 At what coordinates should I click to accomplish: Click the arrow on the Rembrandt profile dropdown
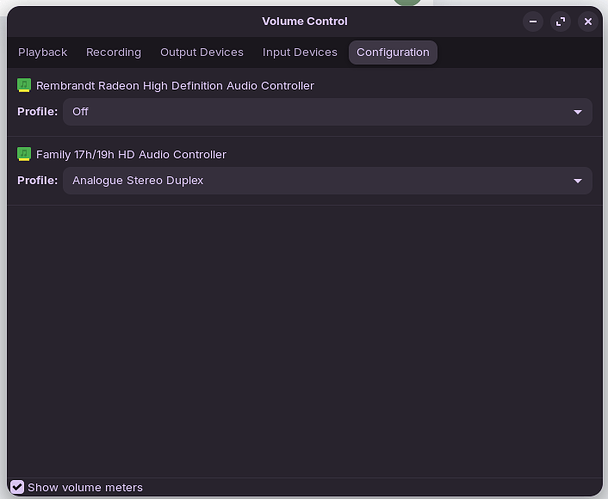(577, 112)
